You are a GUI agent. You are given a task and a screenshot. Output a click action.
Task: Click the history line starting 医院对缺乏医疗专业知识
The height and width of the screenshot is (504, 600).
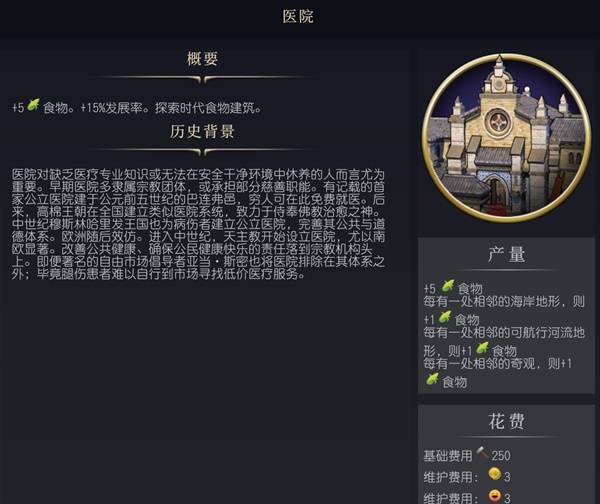pos(198,175)
